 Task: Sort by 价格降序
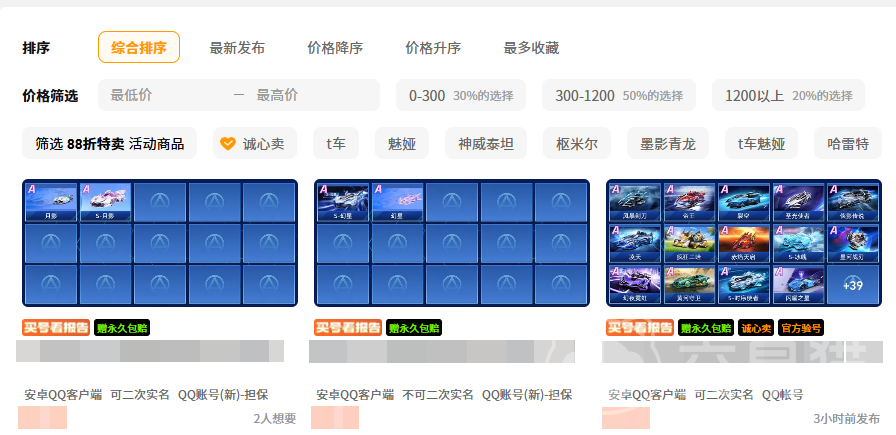[335, 48]
